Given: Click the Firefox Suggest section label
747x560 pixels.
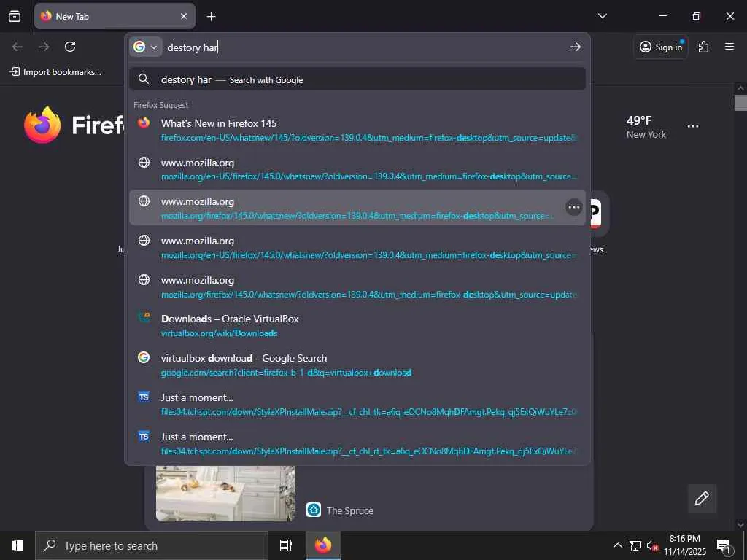Looking at the screenshot, I should click(160, 105).
